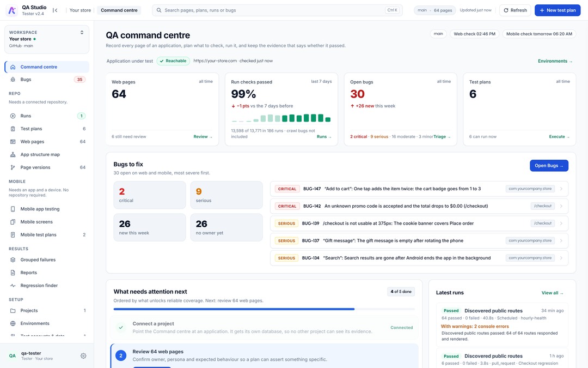Click Runs link on Run checks card
588x368 pixels.
(324, 137)
